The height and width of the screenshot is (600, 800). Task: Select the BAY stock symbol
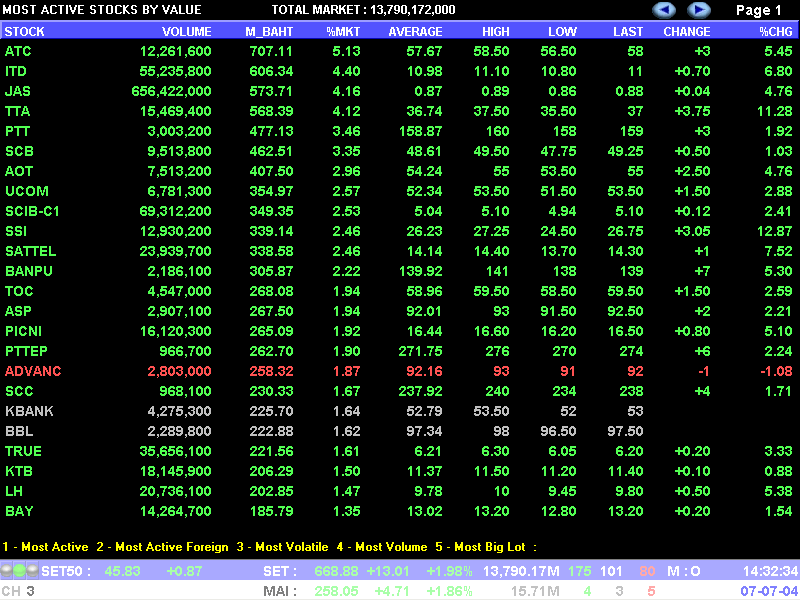pyautogui.click(x=19, y=511)
